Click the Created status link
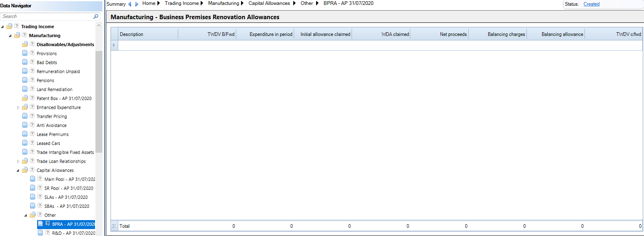The image size is (644, 236). click(591, 4)
